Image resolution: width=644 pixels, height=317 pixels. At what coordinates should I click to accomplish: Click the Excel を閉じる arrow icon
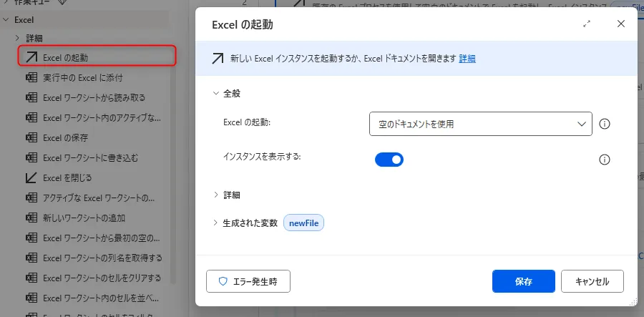(31, 177)
